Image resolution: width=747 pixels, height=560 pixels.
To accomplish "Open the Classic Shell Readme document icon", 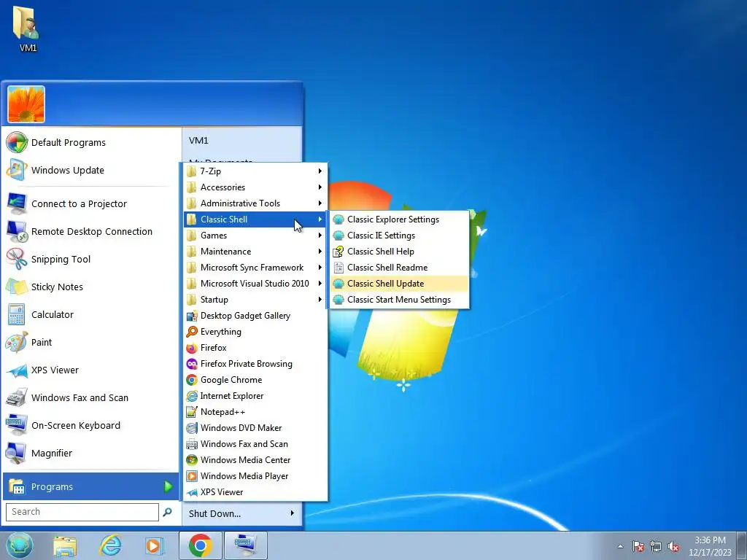I will tap(338, 268).
